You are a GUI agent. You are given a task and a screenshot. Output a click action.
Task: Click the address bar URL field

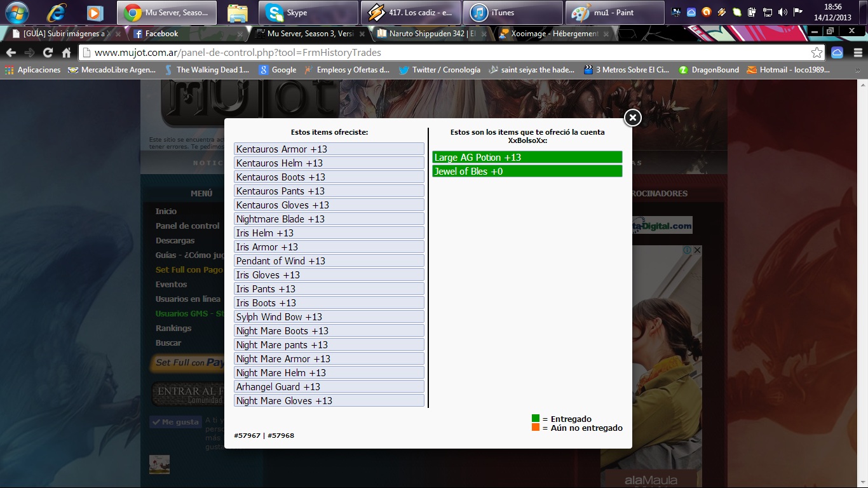tap(445, 53)
